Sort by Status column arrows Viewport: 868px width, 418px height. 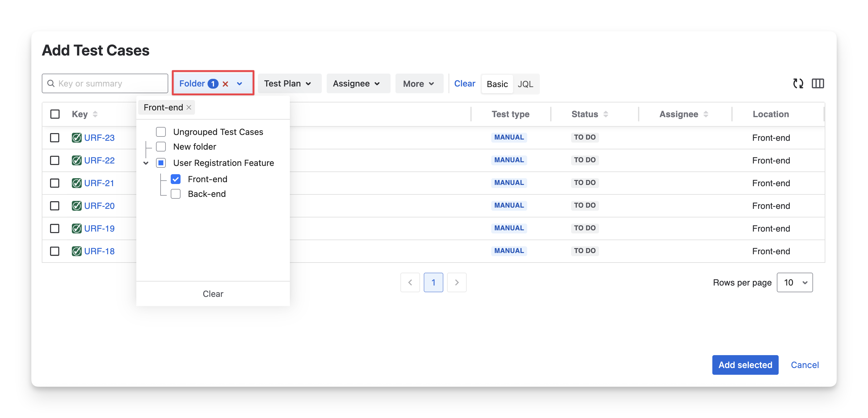[x=605, y=114]
